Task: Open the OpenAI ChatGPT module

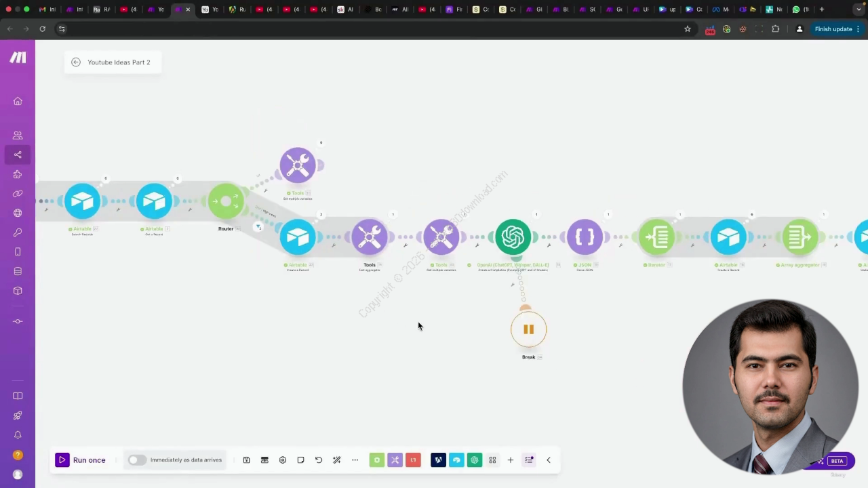Action: (513, 237)
